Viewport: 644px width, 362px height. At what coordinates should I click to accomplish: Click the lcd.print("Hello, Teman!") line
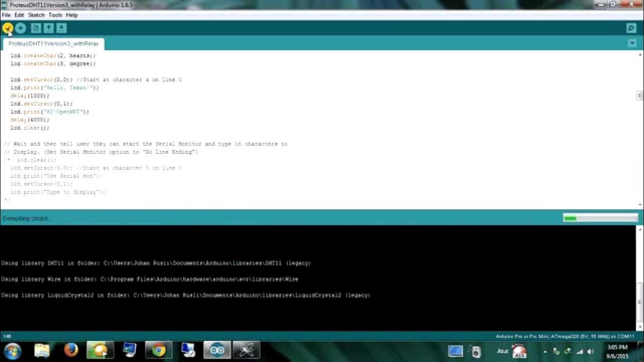55,87
